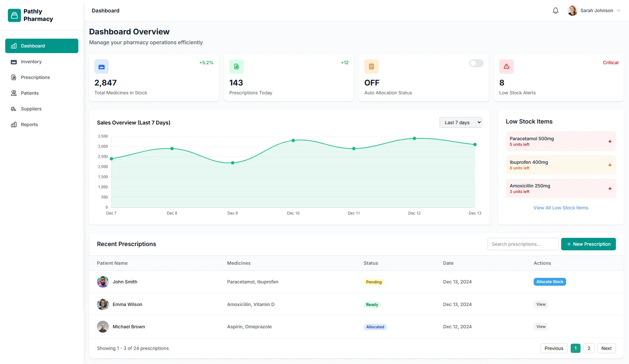Open Patients in the sidebar
The height and width of the screenshot is (364, 629).
tap(42, 93)
